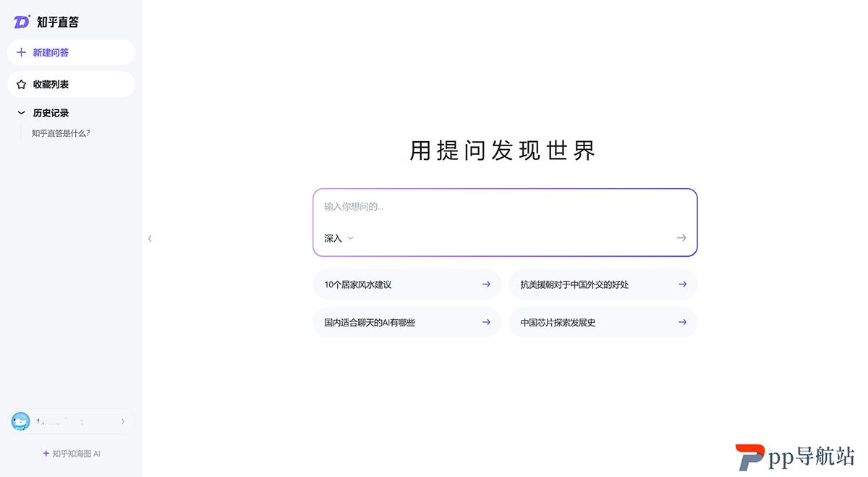Start a new Q&A with 新建问答

(x=71, y=53)
